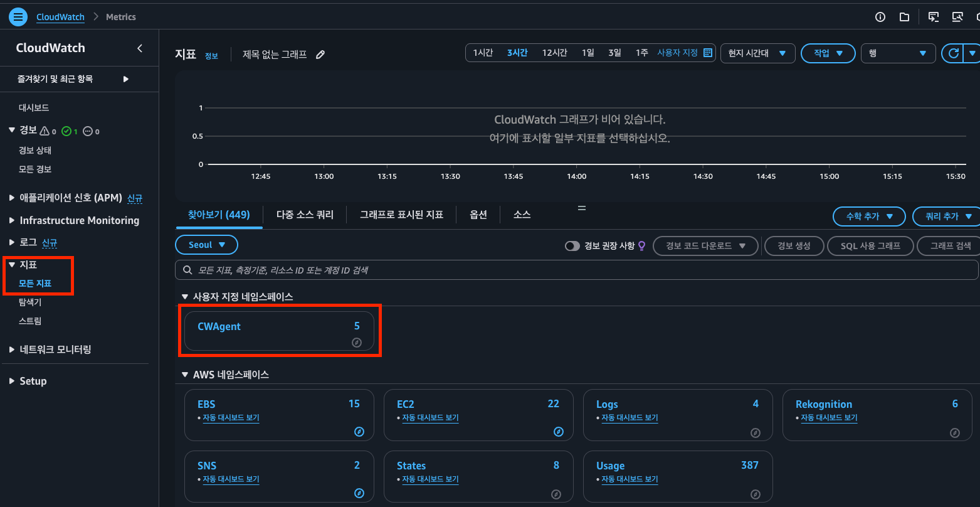Expand the Infrastructure Monitoring section
Viewport: 980px width, 507px height.
pyautogui.click(x=12, y=220)
